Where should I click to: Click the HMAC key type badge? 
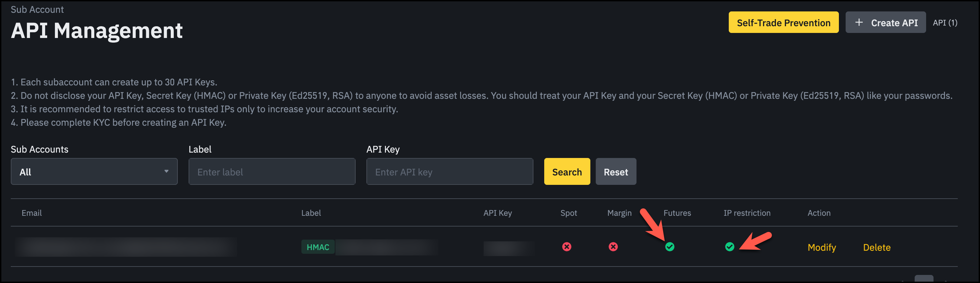(x=318, y=247)
